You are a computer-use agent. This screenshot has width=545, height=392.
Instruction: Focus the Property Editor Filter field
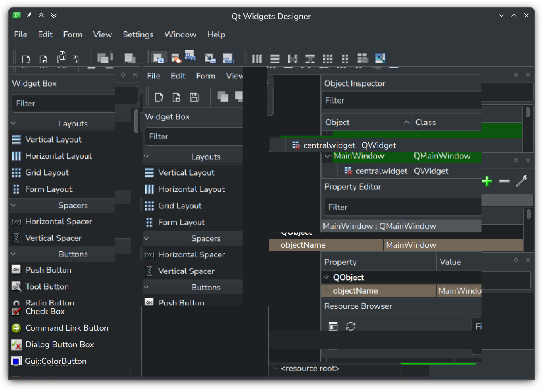[402, 207]
